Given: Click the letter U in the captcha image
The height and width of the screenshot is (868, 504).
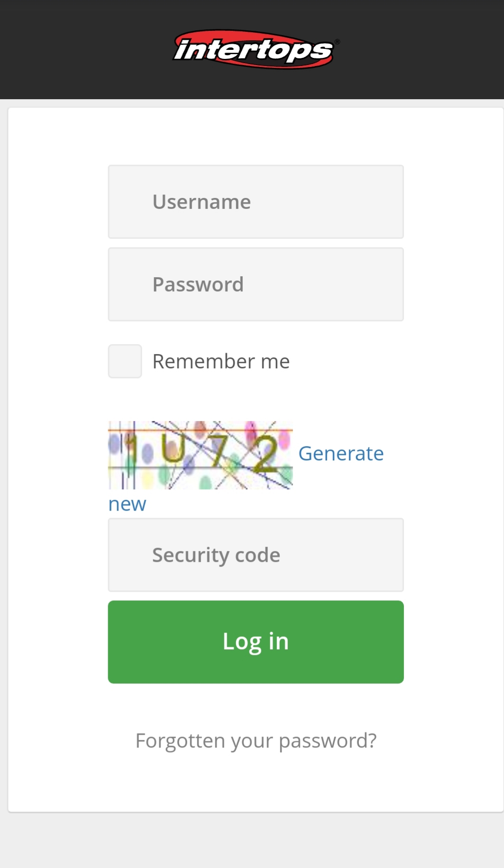Looking at the screenshot, I should click(173, 448).
